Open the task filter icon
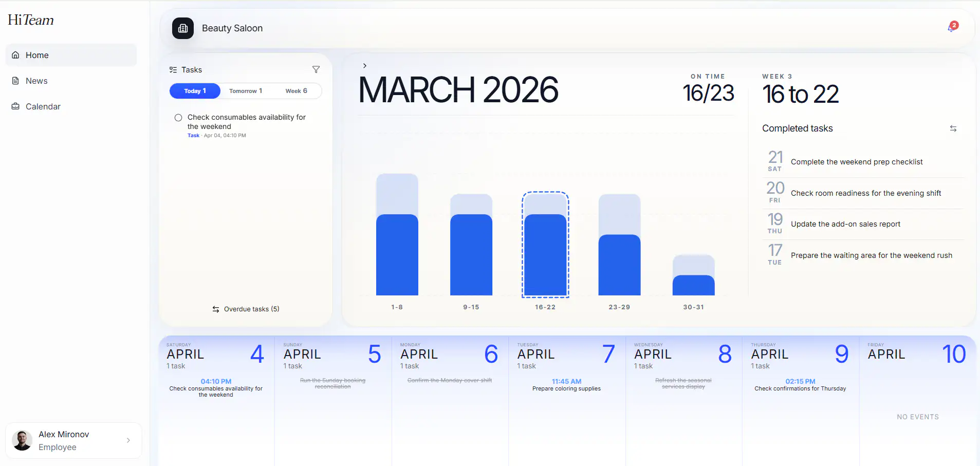Screen dimensions: 980x466 317,69
